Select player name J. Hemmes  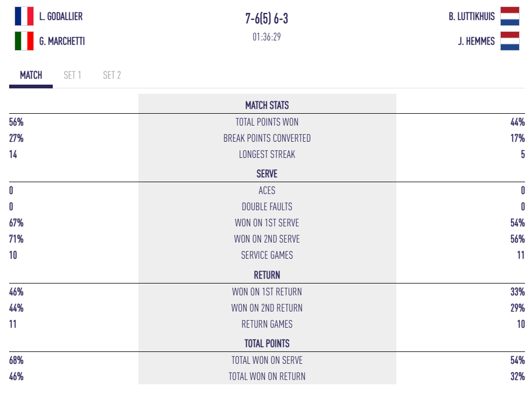pyautogui.click(x=477, y=42)
